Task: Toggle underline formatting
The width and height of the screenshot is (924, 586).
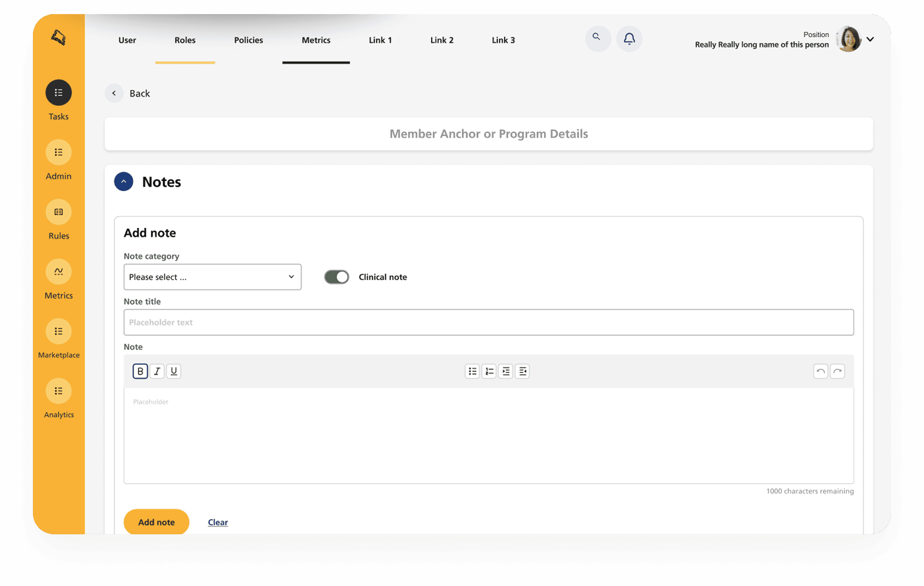Action: (x=174, y=371)
